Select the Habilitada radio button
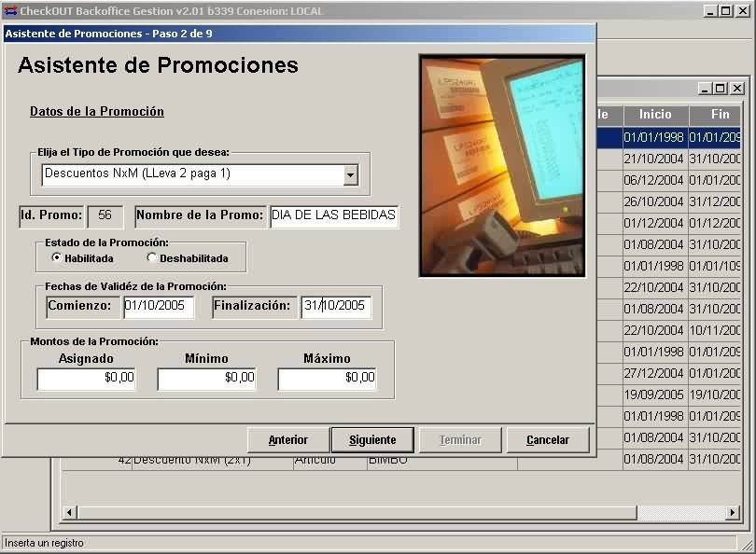The image size is (756, 554). (56, 257)
